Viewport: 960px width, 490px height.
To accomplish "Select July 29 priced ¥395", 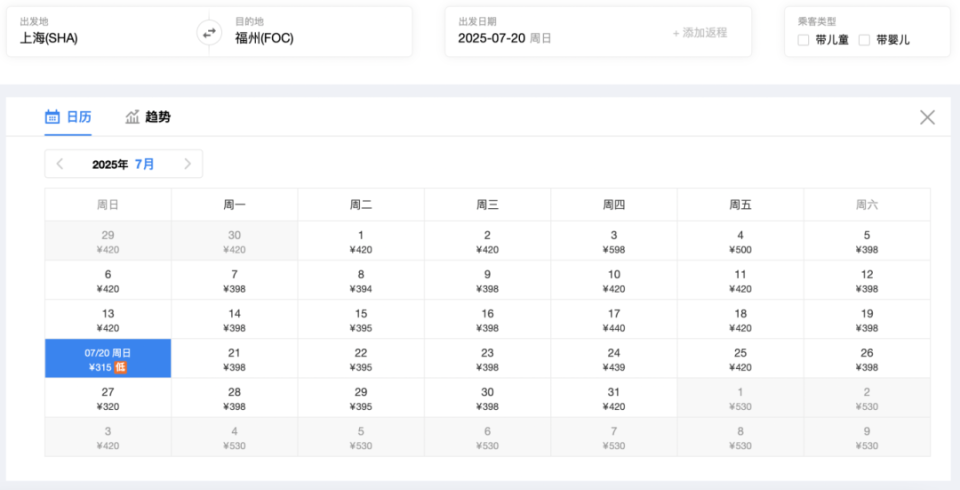I will pos(361,398).
